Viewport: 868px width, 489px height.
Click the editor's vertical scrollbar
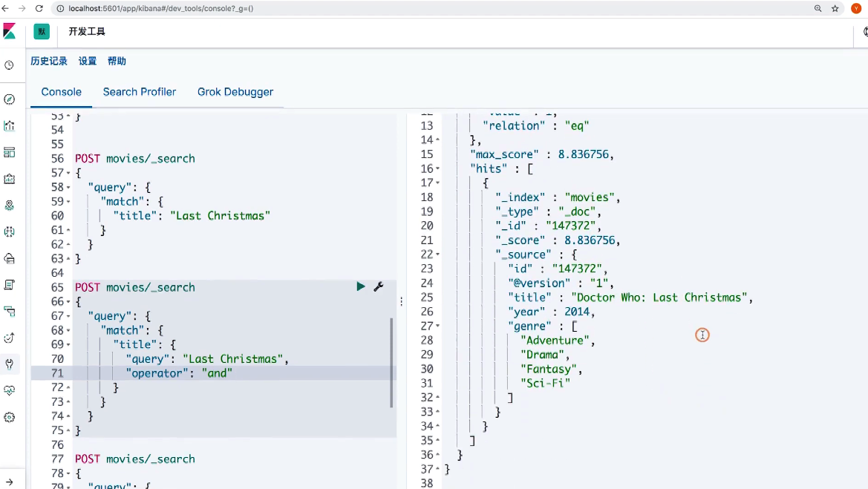point(391,362)
